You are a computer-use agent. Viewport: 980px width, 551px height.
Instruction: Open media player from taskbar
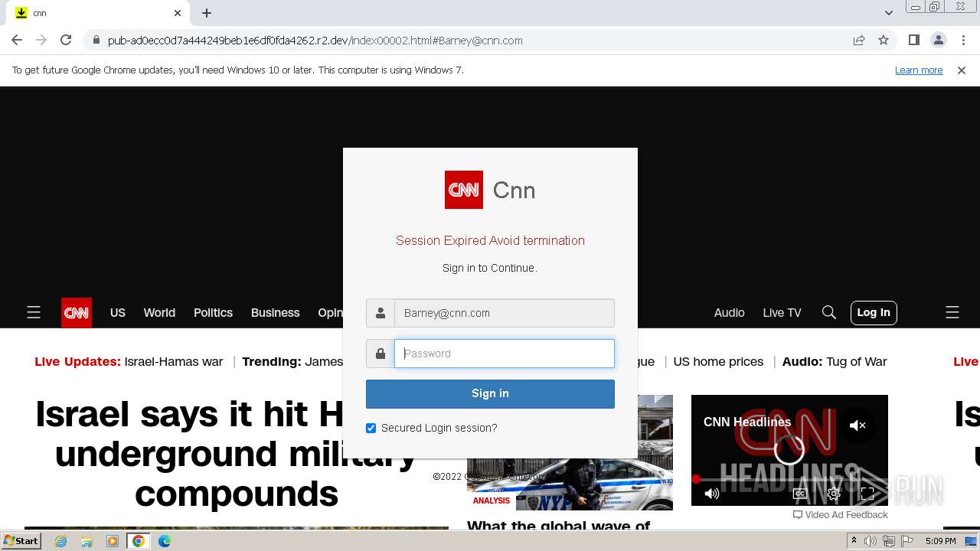(113, 541)
